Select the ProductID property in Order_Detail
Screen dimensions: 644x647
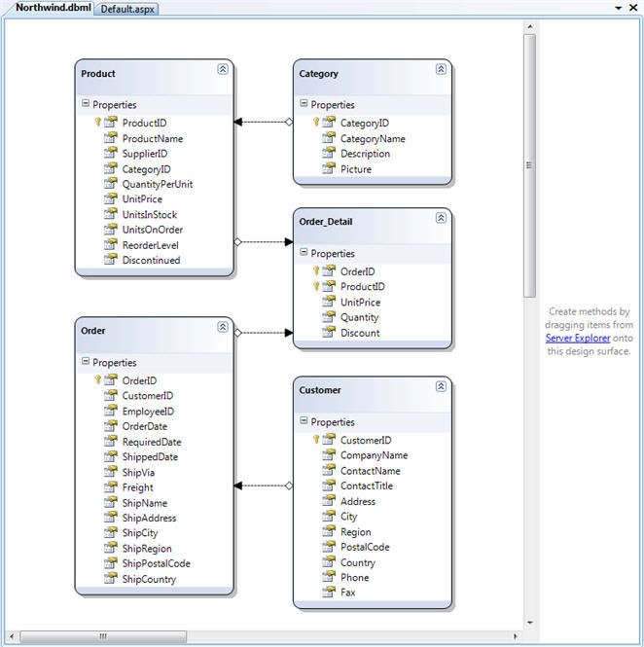tap(363, 286)
